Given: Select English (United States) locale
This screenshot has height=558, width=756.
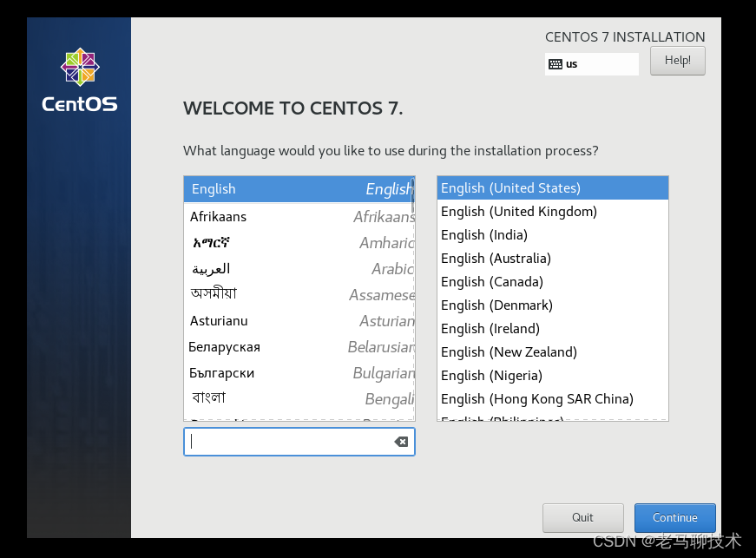Looking at the screenshot, I should [x=553, y=188].
